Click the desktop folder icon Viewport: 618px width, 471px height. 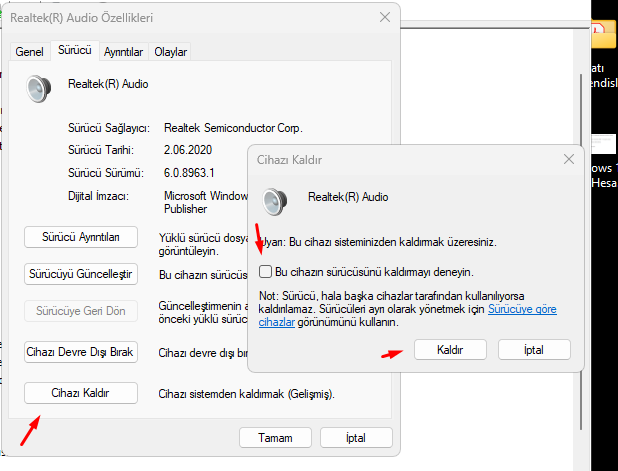coord(605,35)
